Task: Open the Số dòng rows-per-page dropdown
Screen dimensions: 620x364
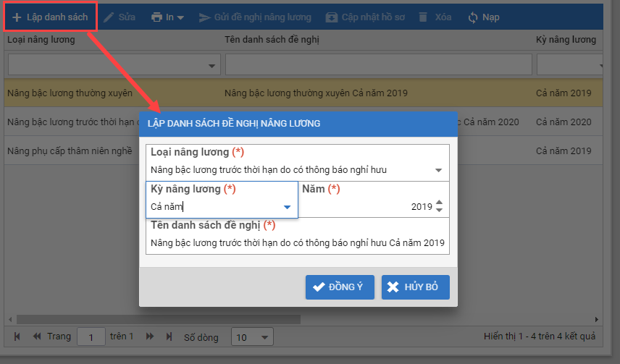Action: tap(265, 337)
